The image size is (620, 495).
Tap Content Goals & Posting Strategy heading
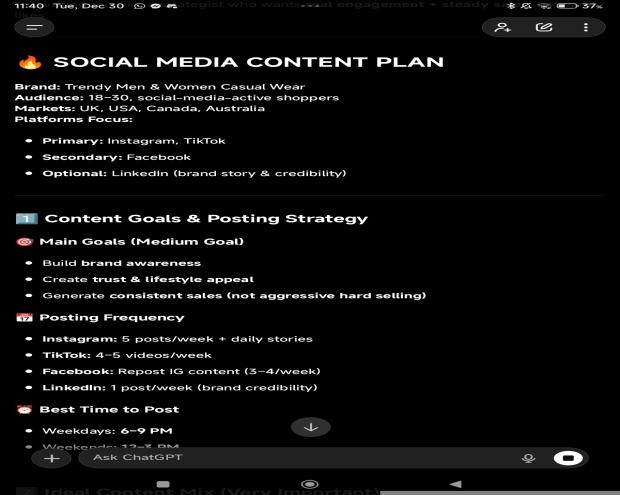(x=206, y=219)
